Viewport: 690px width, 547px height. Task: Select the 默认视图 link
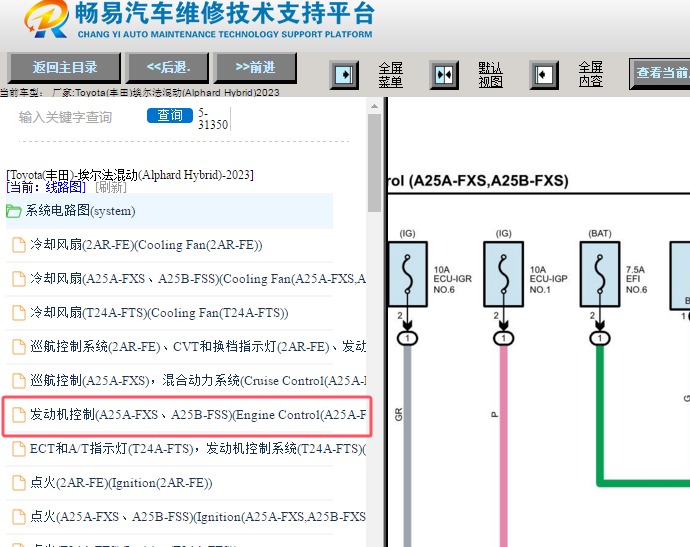pyautogui.click(x=490, y=75)
